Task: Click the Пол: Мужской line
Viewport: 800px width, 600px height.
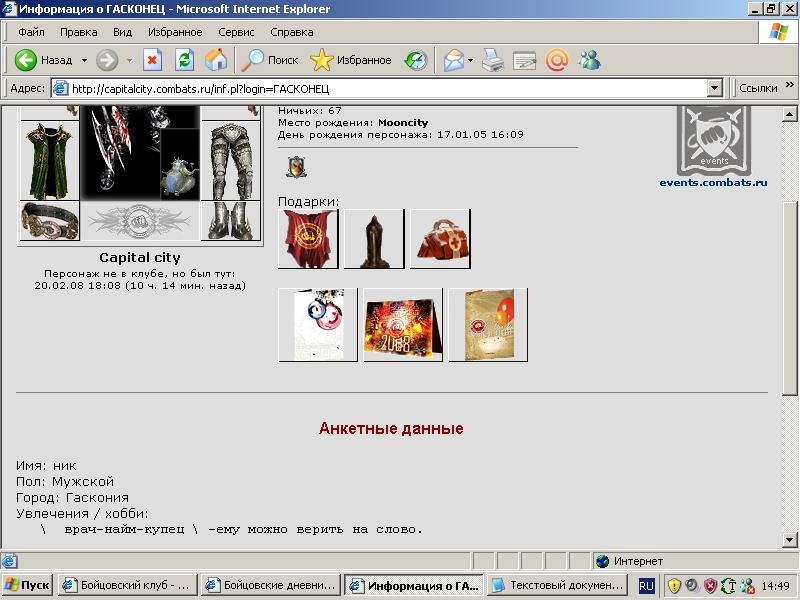Action: [x=65, y=482]
